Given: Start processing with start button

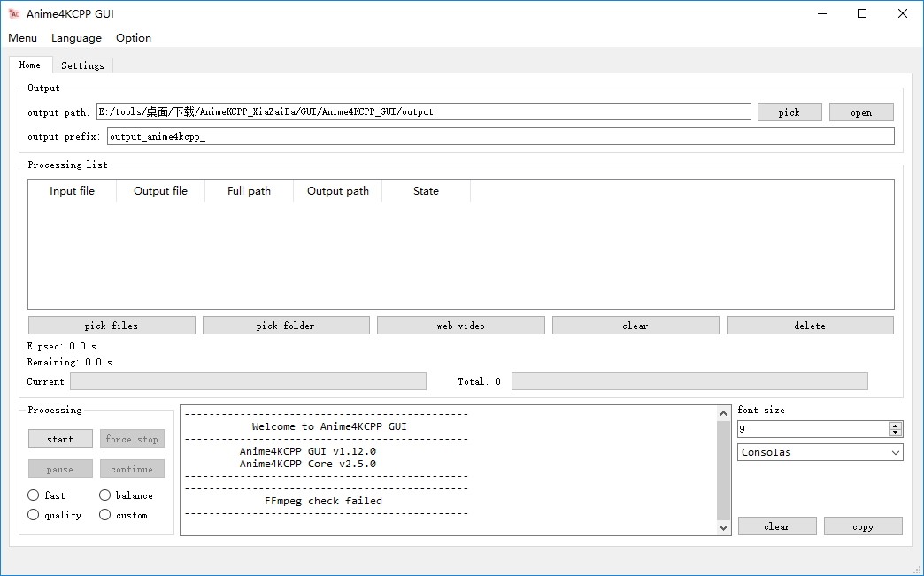Looking at the screenshot, I should tap(60, 439).
